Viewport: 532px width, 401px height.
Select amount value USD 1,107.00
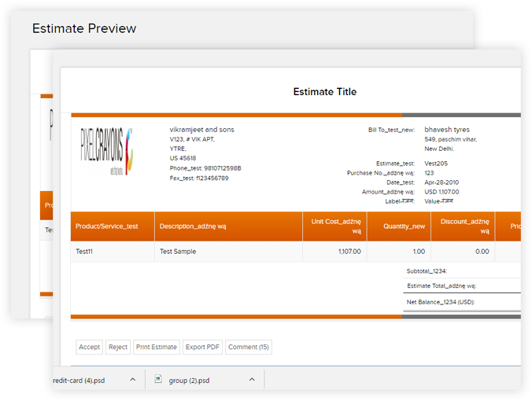(x=441, y=192)
